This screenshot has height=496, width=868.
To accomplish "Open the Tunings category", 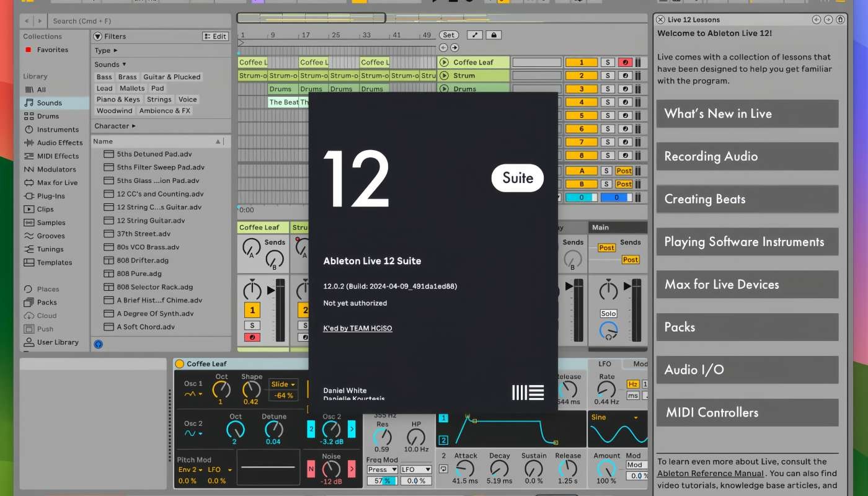I will 50,249.
